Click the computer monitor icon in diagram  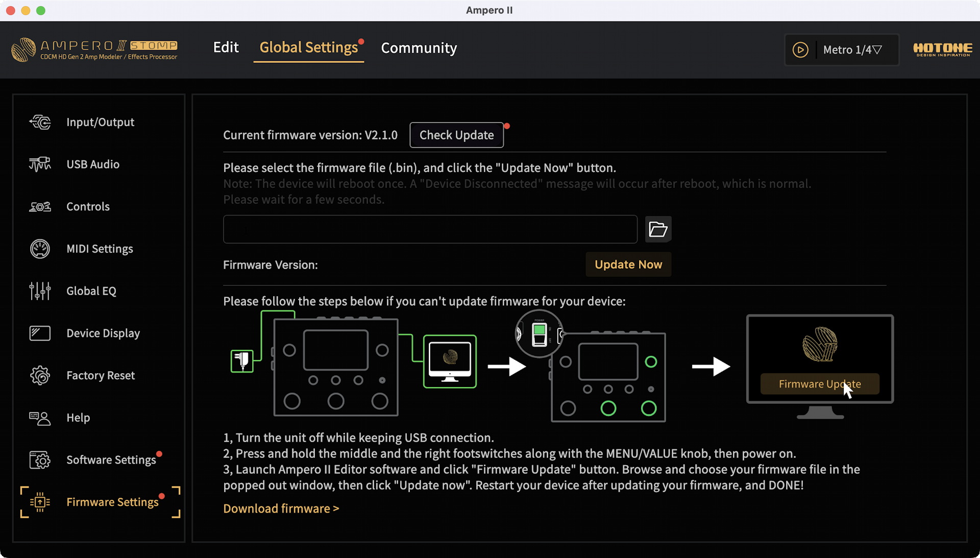(450, 361)
